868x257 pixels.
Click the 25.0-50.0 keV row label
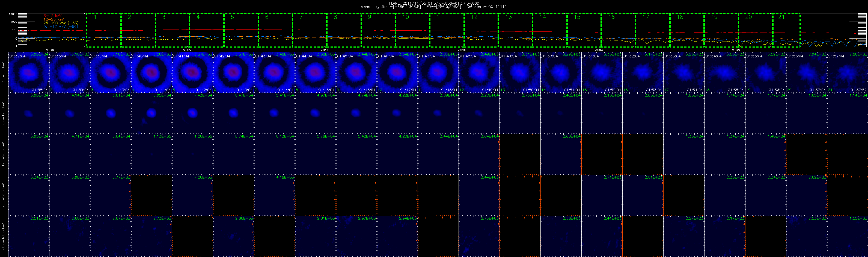point(3,195)
